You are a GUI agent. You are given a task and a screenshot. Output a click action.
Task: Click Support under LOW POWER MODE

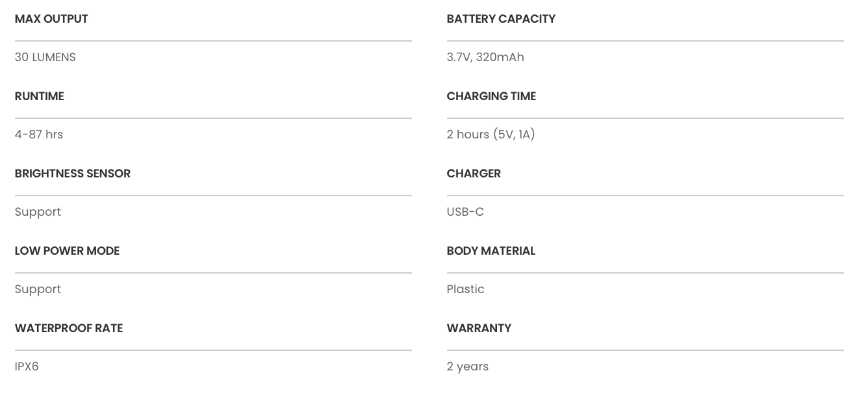coord(38,289)
